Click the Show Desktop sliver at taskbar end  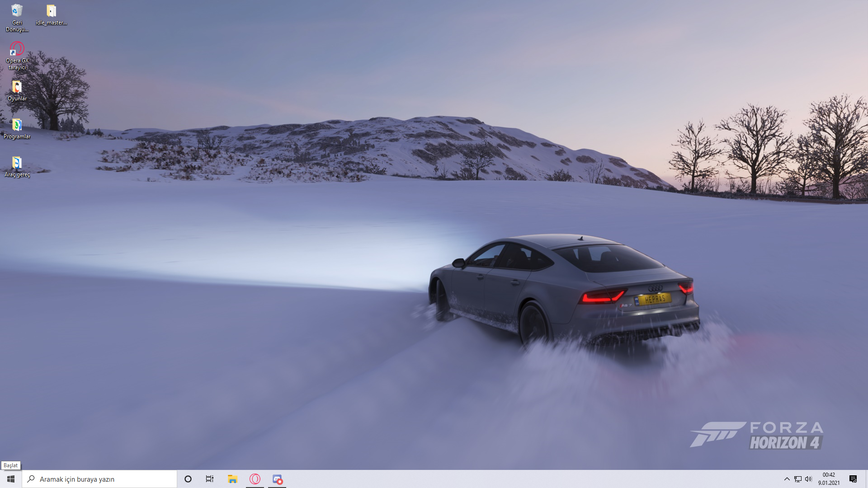pyautogui.click(x=866, y=479)
